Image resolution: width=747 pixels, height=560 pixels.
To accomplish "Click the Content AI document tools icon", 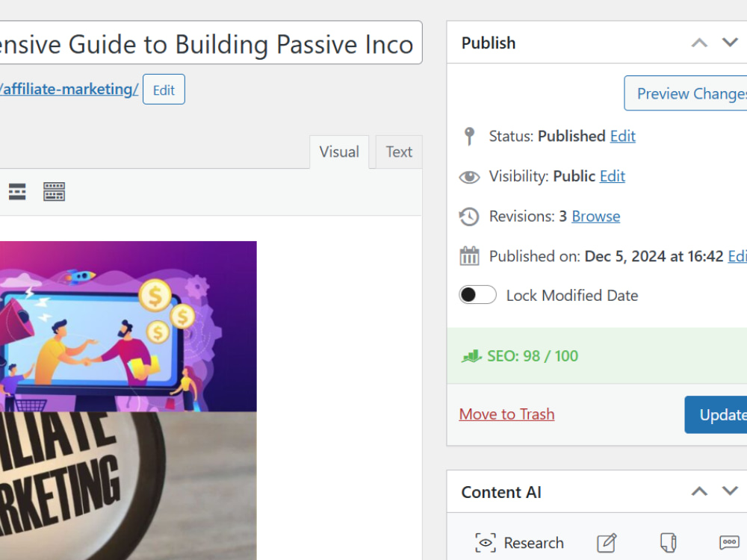I will point(668,542).
